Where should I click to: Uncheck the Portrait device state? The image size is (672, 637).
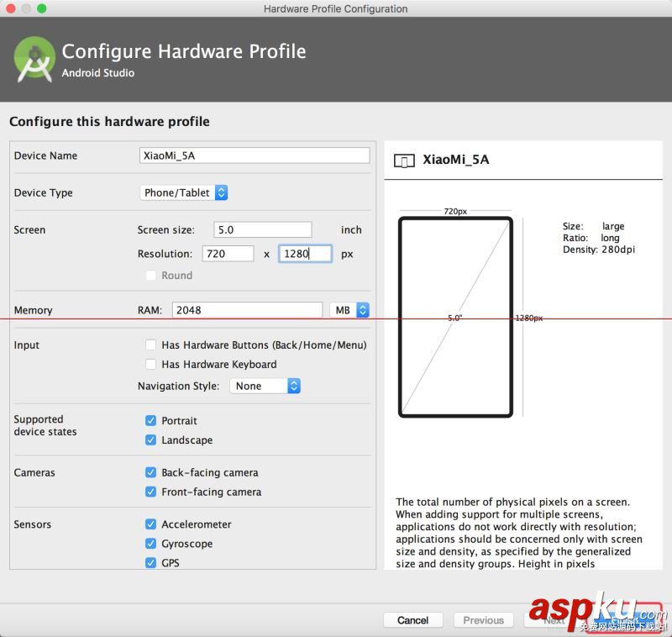151,420
